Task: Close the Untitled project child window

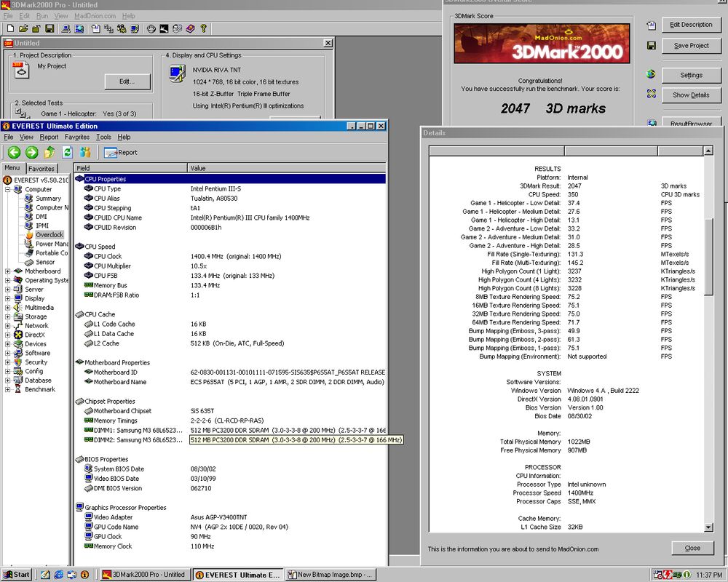Action: pyautogui.click(x=328, y=43)
